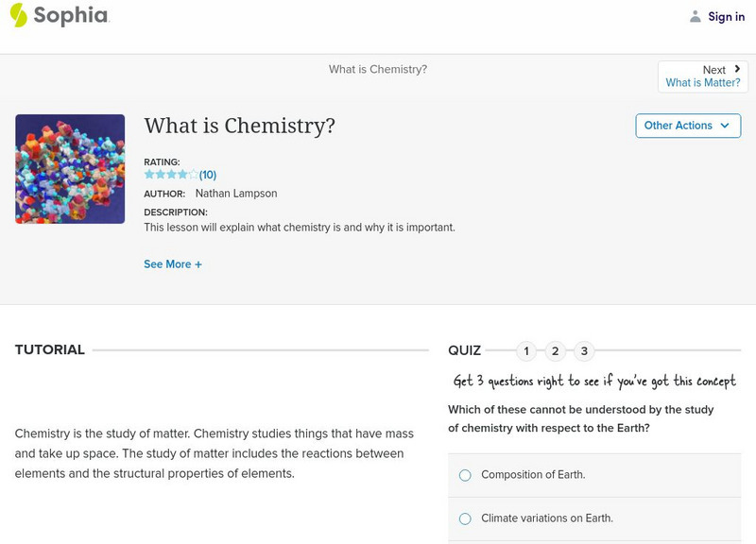This screenshot has width=756, height=544.
Task: Click the first rating star
Action: 148,174
